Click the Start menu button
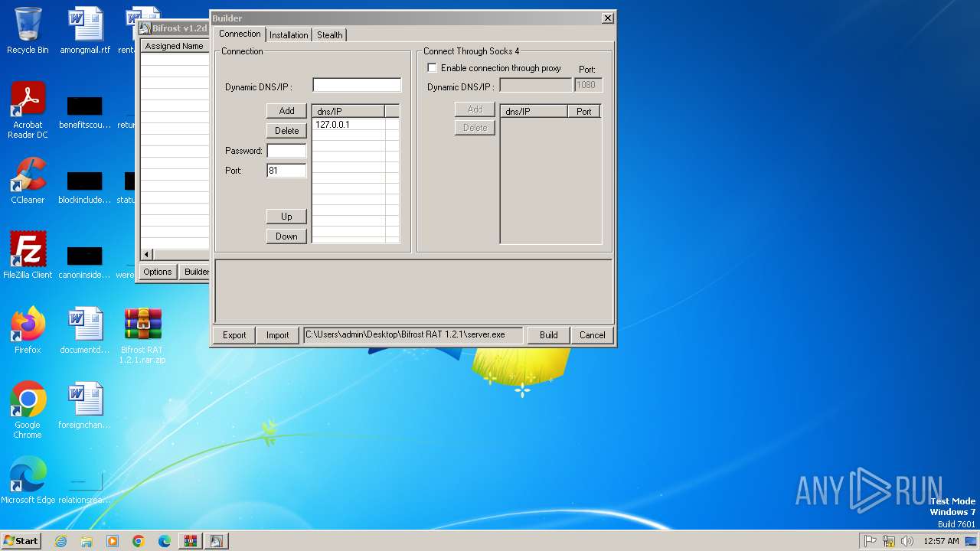This screenshot has height=551, width=980. coord(21,541)
